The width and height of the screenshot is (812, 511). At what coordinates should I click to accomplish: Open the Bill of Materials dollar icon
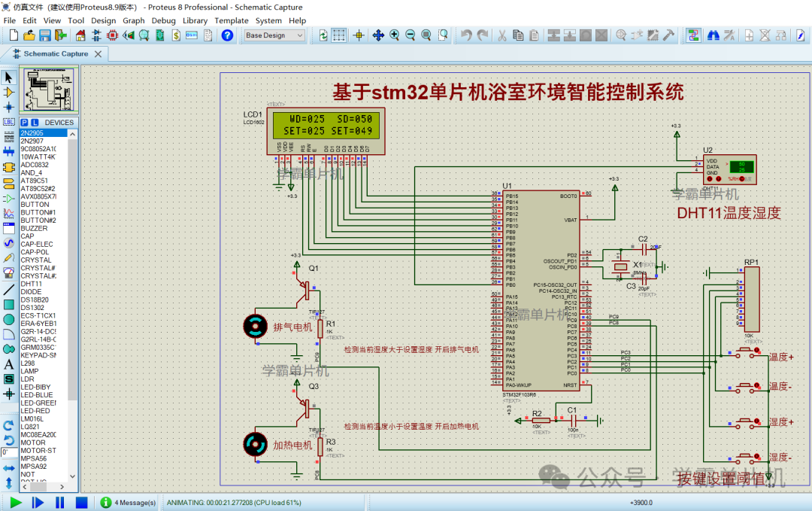[x=176, y=35]
